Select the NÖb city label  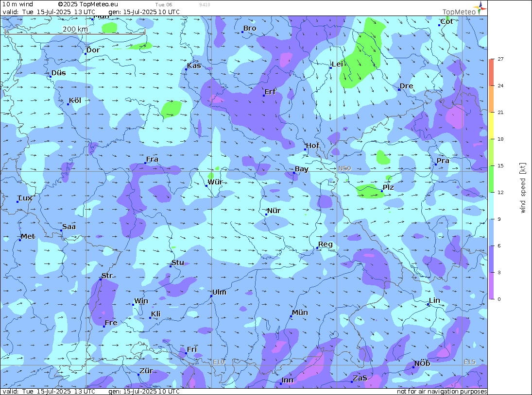(x=422, y=363)
